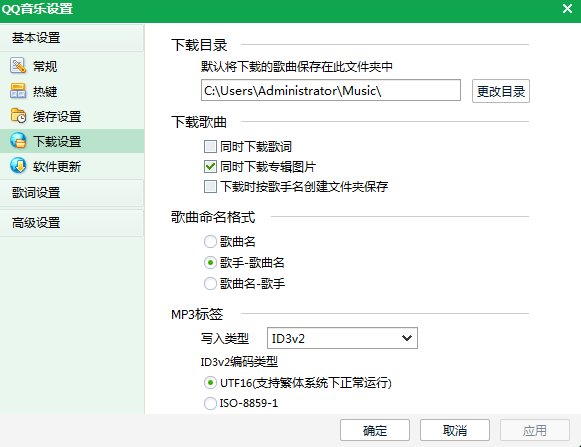
Task: Click the 常规 general settings icon
Action: [x=18, y=66]
